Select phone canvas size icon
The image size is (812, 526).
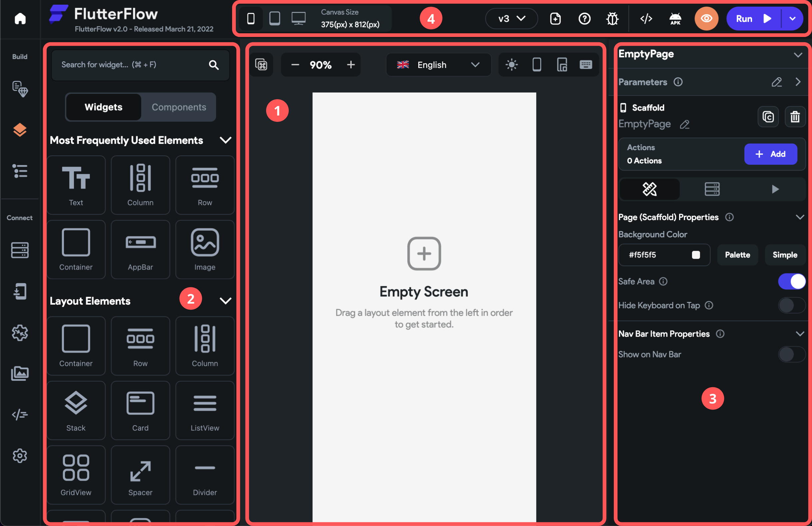[251, 18]
